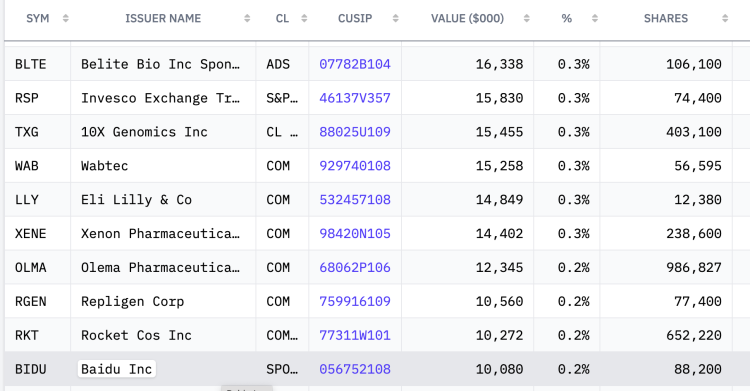Sort by % column arrows
The width and height of the screenshot is (750, 391).
tap(595, 19)
